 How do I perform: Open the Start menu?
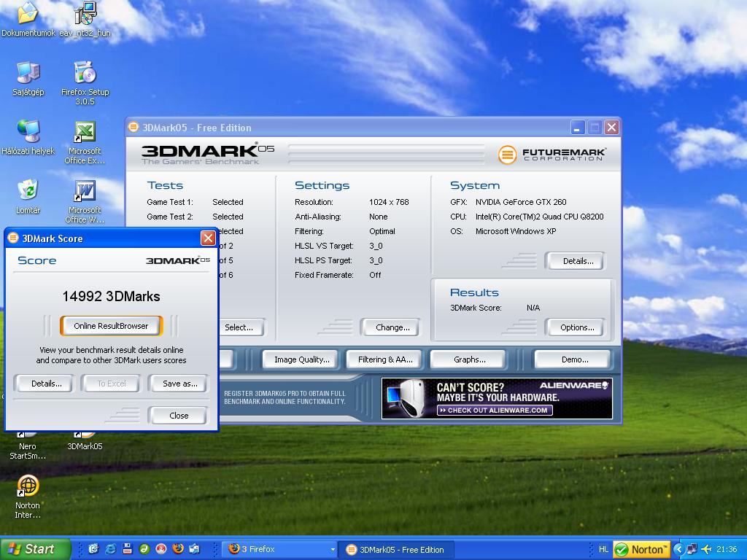[35, 549]
